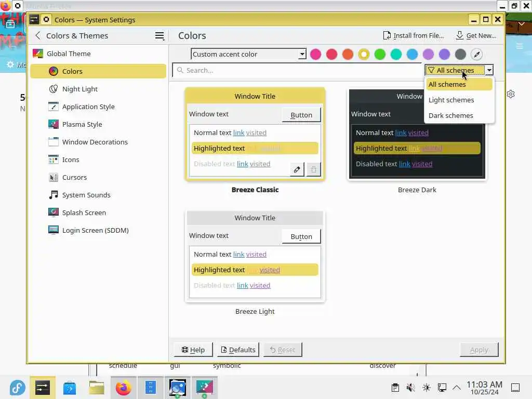Select the green accent color swatch
The image size is (532, 399).
(x=380, y=54)
